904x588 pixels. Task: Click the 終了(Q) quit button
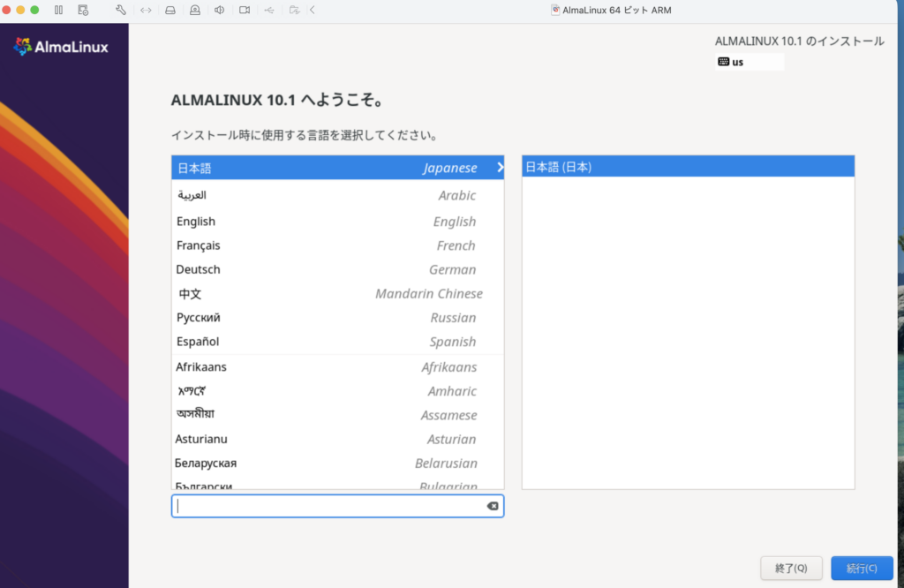point(791,568)
